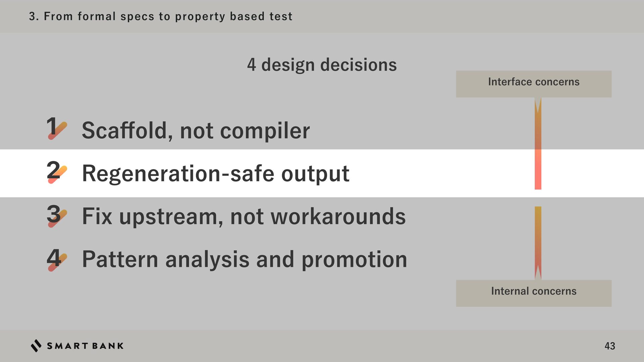Click the SmartBank striped logo mark
The width and height of the screenshot is (644, 362).
[36, 346]
